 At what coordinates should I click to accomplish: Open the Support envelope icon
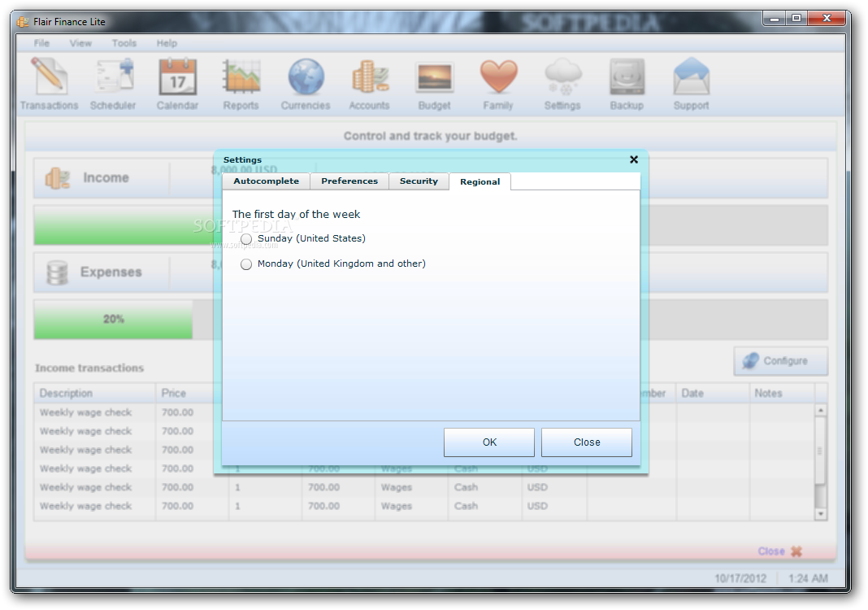point(691,85)
